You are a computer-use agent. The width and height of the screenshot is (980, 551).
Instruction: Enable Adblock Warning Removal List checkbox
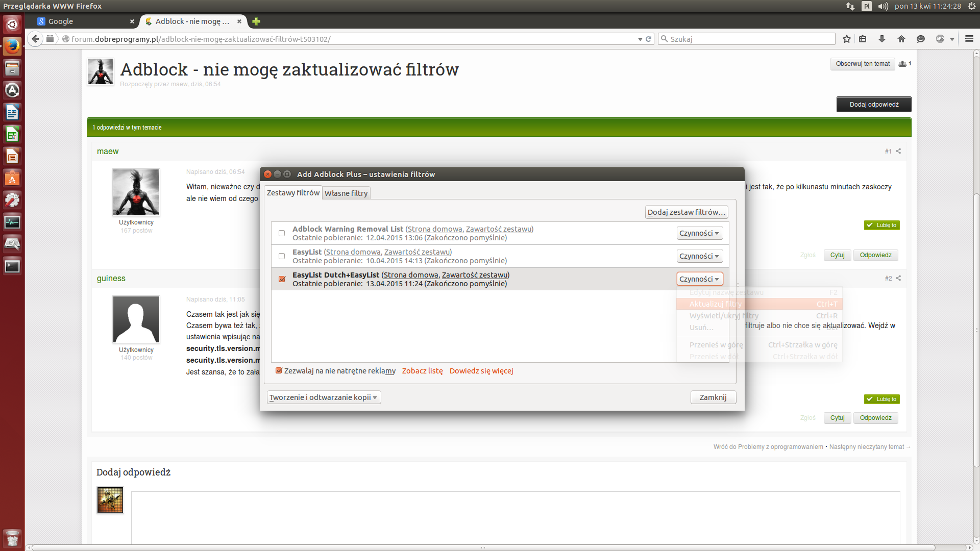click(282, 233)
